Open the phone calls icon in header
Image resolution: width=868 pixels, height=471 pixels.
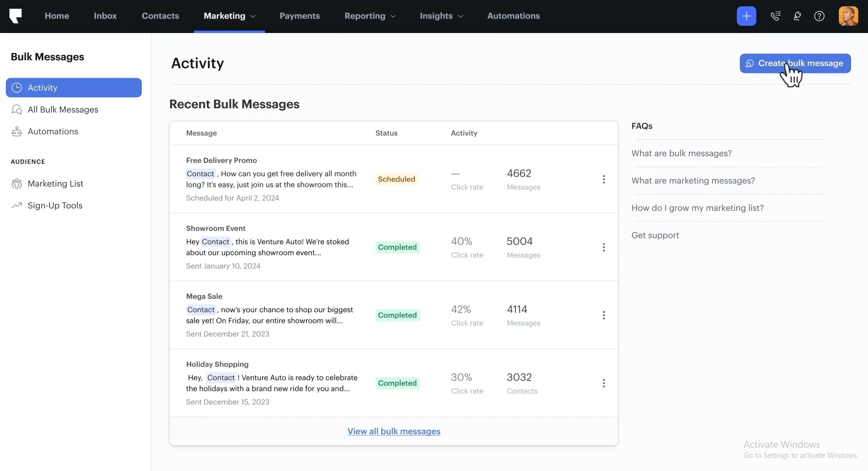click(x=775, y=16)
